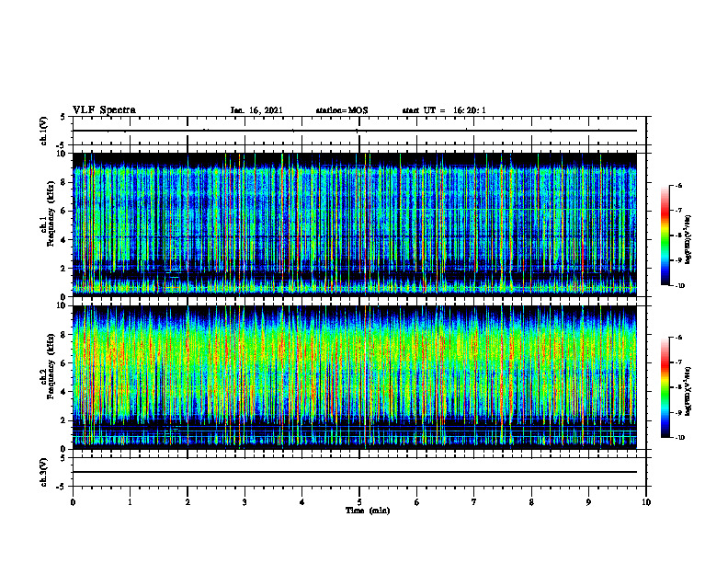Click the ch.2 spectrogram '4' kHz tick label
728x563 pixels.
point(64,392)
